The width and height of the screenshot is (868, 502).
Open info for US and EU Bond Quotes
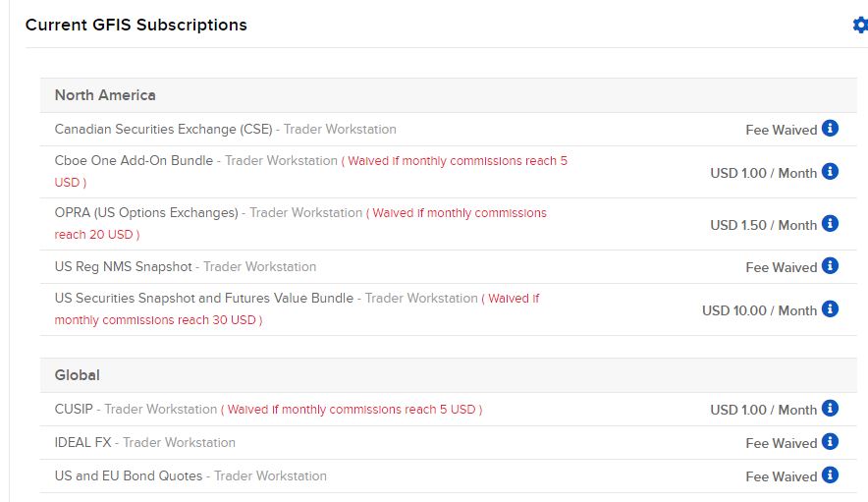(x=830, y=474)
